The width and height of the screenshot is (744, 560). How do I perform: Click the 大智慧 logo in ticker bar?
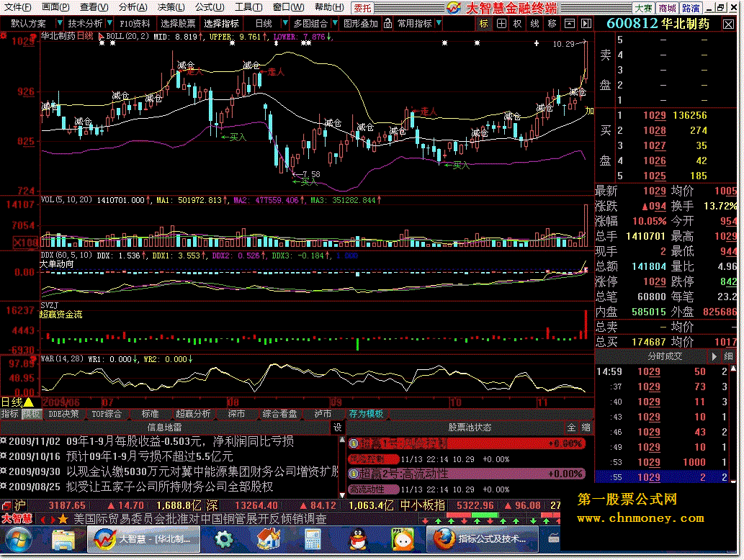(17, 519)
